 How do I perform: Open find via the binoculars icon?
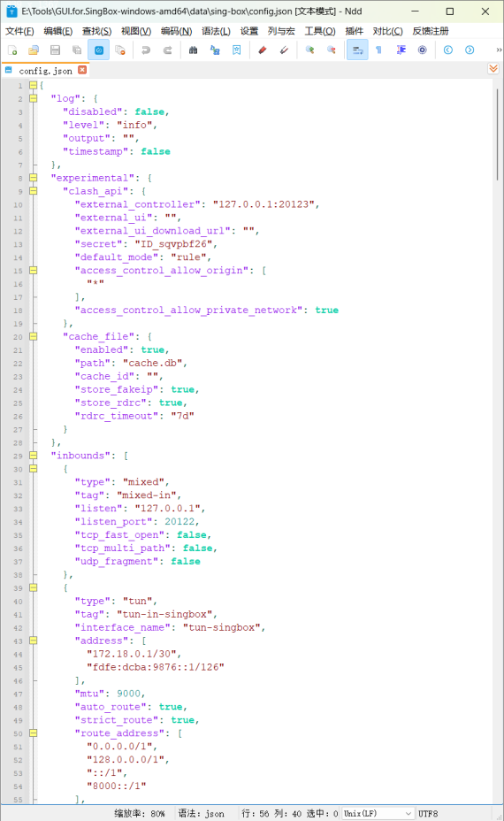[193, 50]
